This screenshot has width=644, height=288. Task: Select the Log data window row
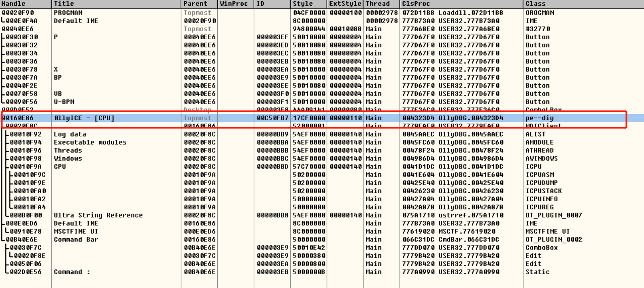click(322, 134)
